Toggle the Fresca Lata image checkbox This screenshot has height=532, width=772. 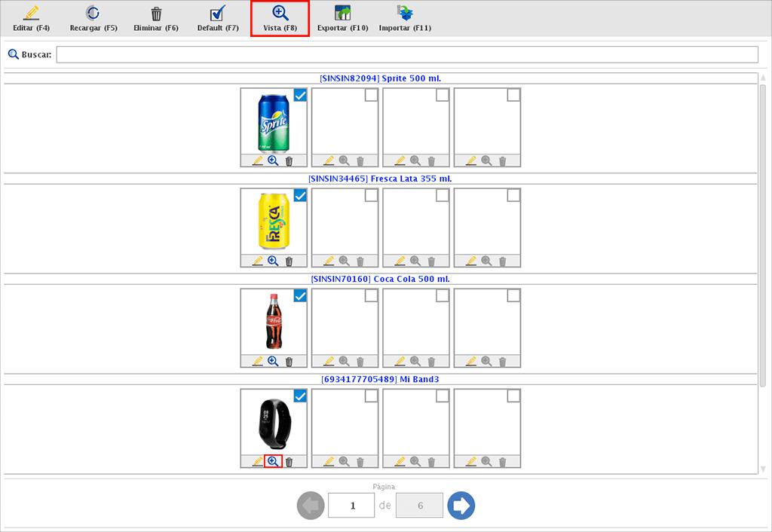point(300,195)
